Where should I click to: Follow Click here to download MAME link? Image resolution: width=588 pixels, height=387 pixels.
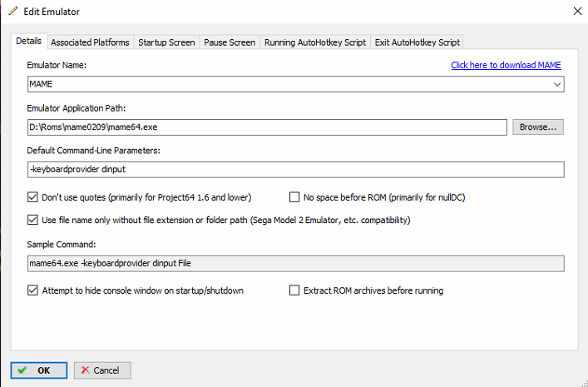click(506, 65)
